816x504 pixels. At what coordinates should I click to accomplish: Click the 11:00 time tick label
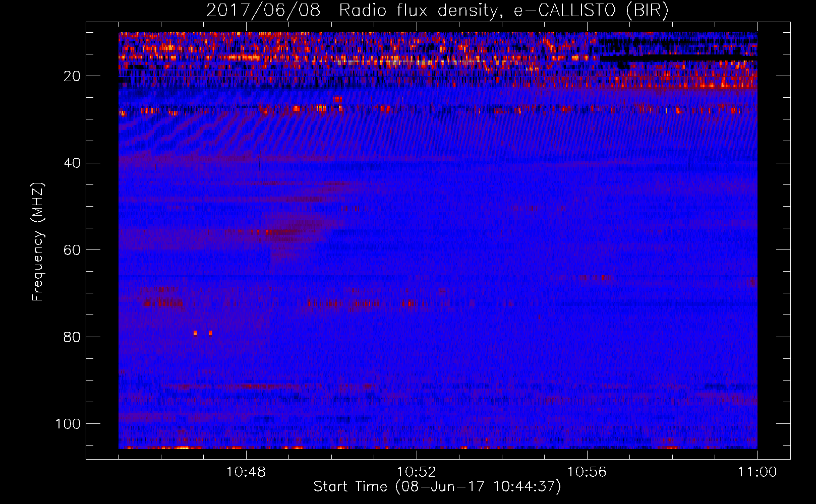(x=757, y=472)
